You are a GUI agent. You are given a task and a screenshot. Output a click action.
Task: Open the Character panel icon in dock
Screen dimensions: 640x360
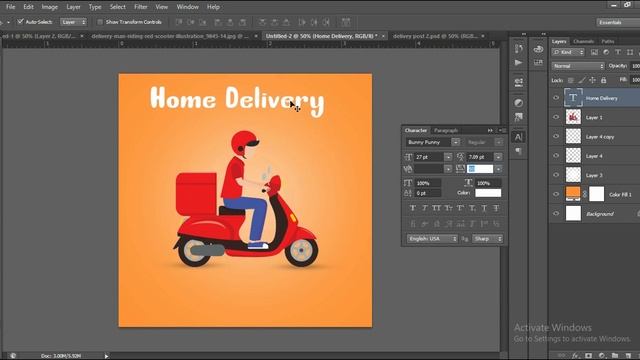(518, 137)
